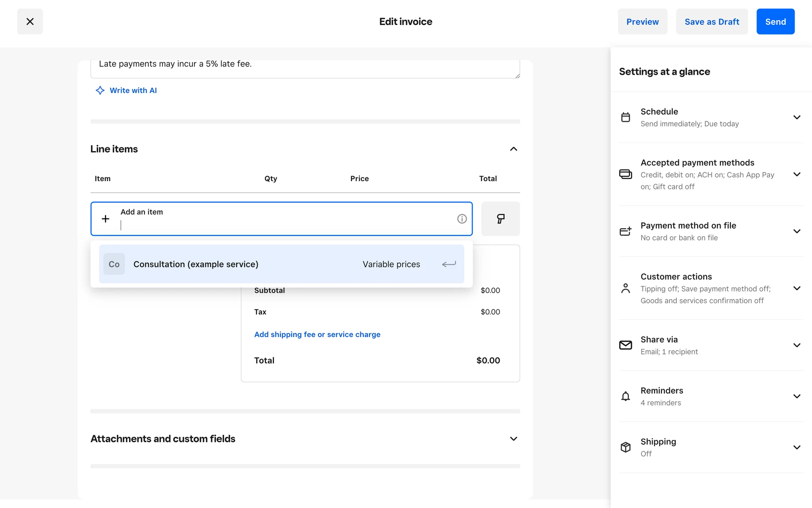The width and height of the screenshot is (812, 508).
Task: Click the paint roller icon beside item field
Action: (500, 219)
